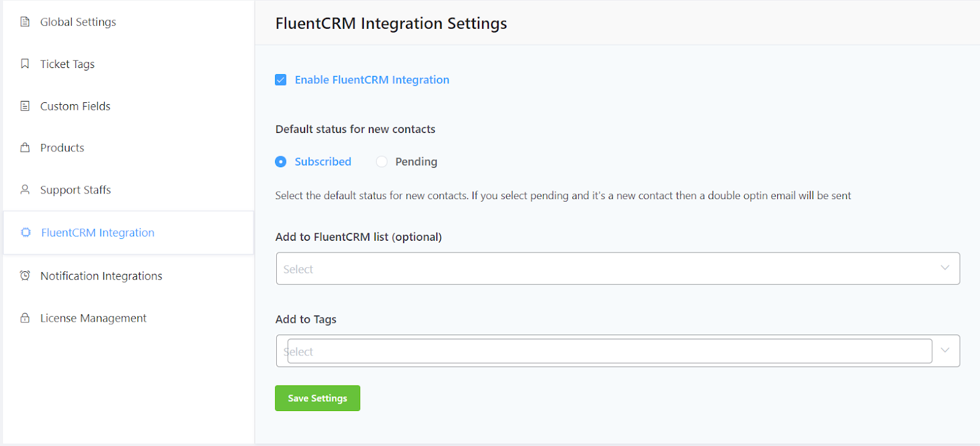The image size is (980, 446).
Task: Go to Ticket Tags section
Action: pos(67,64)
